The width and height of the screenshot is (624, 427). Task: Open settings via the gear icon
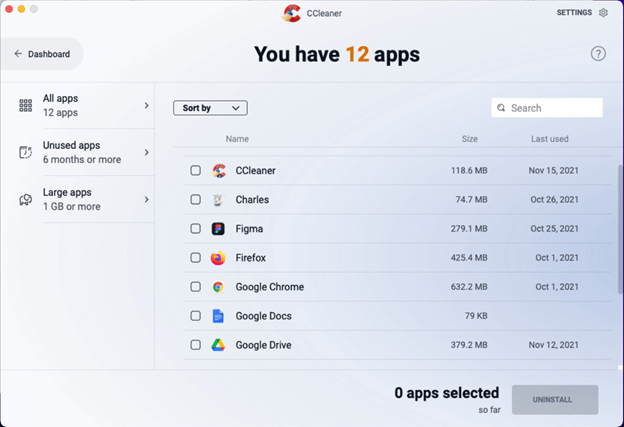click(603, 13)
